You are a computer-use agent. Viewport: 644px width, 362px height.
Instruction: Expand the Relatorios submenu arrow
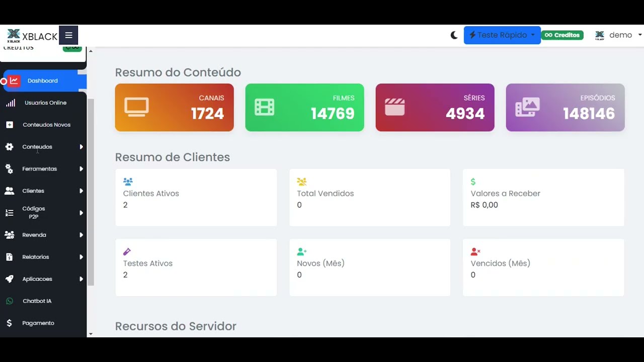[x=81, y=257]
